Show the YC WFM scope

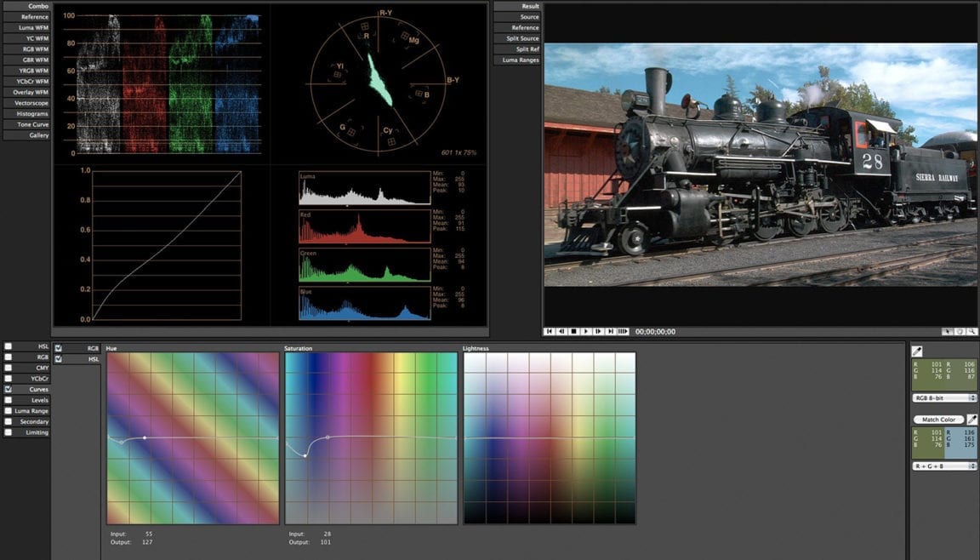click(x=26, y=38)
